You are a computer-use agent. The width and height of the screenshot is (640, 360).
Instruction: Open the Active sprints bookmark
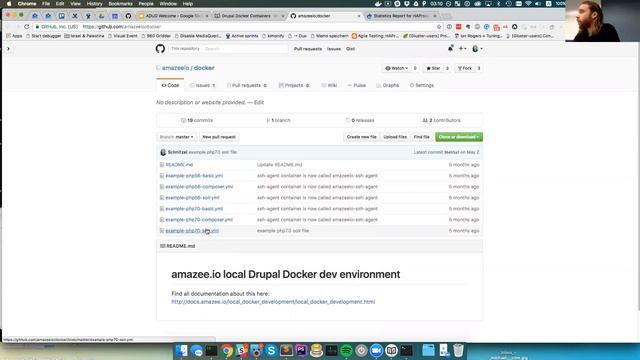point(242,36)
